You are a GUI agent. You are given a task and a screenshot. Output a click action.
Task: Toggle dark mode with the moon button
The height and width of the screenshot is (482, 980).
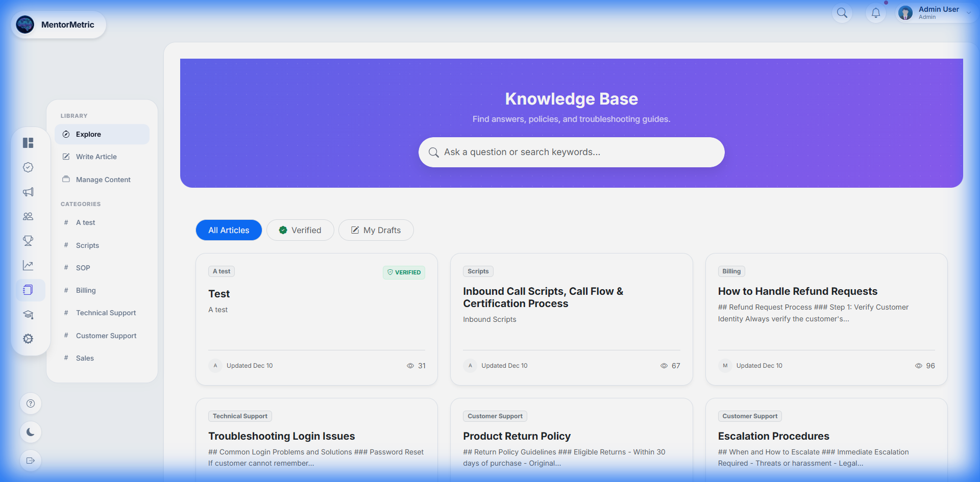click(31, 432)
